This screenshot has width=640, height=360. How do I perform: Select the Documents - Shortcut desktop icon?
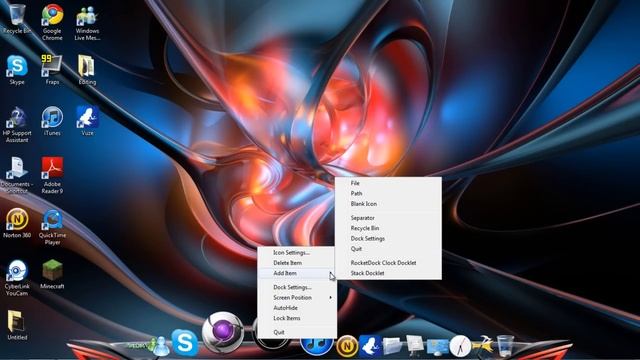coord(17,175)
